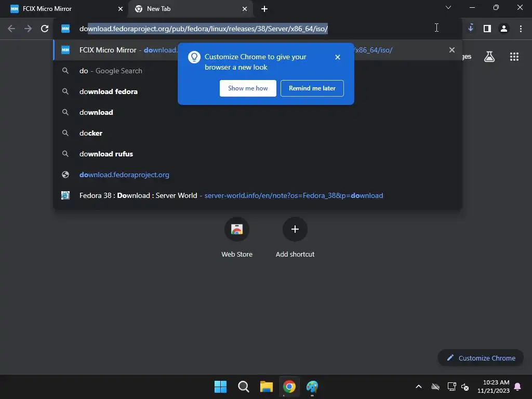Screen dimensions: 532x399
Task: Open the network tray icon
Action: 451,387
